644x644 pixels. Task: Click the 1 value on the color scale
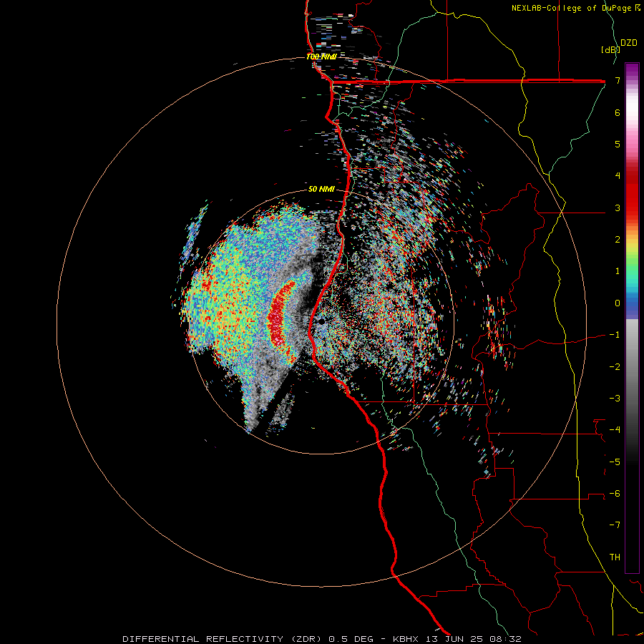(x=618, y=271)
